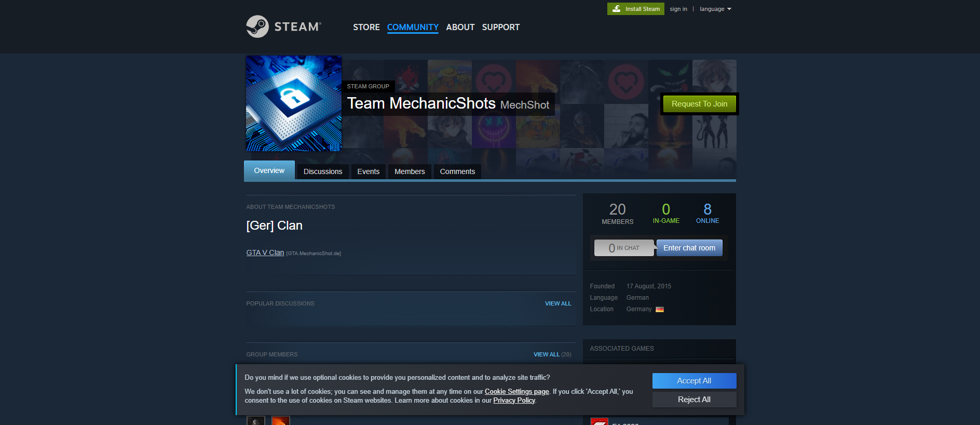Click the POPULAR DISCUSSIONS heading
Image resolution: width=980 pixels, height=425 pixels.
pyautogui.click(x=280, y=303)
